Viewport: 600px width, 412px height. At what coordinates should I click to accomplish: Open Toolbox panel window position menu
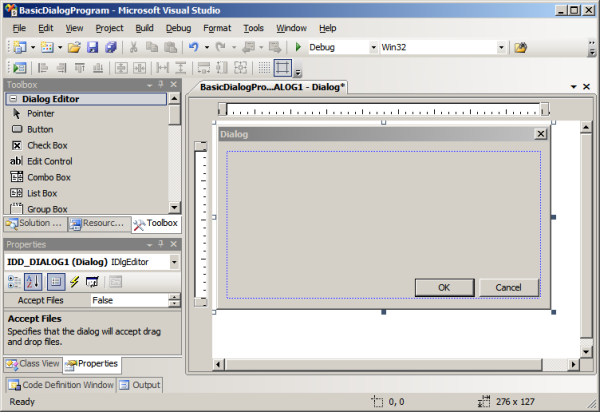click(x=149, y=85)
